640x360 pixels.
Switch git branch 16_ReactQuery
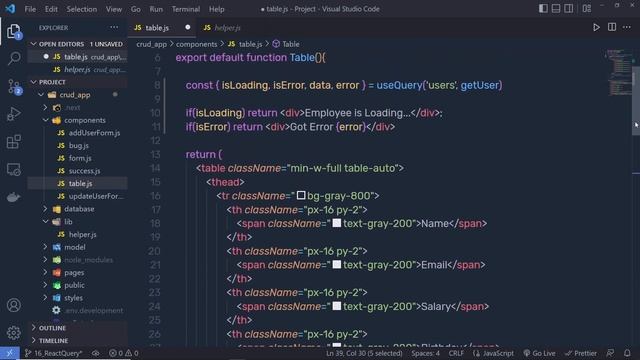(53, 353)
